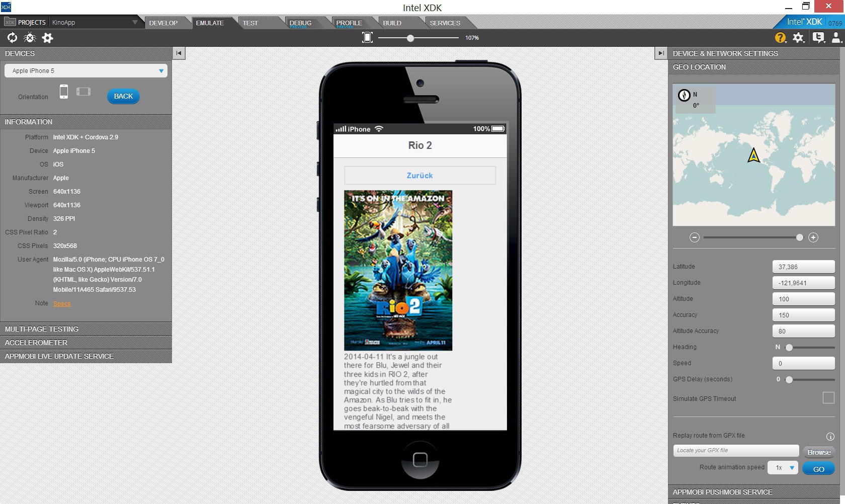
Task: Click the feedback chat icon
Action: tap(818, 38)
